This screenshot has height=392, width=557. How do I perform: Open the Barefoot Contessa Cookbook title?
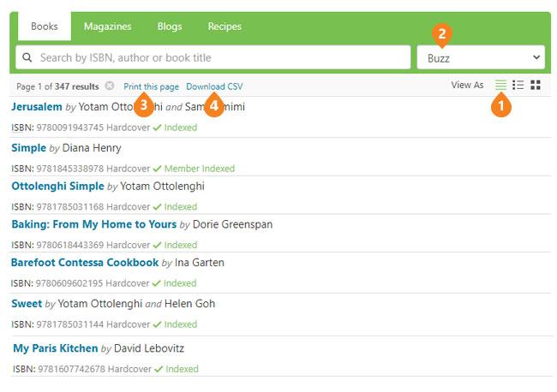[85, 263]
